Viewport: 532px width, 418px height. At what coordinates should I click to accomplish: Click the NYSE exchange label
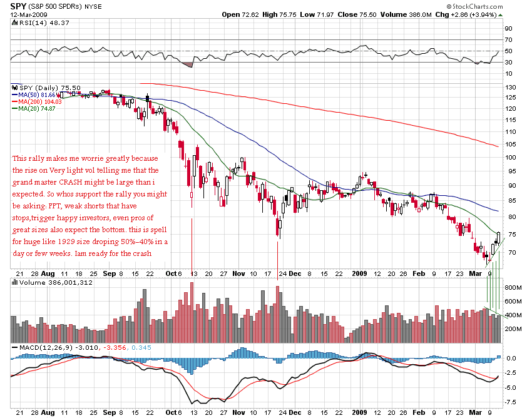click(x=93, y=6)
